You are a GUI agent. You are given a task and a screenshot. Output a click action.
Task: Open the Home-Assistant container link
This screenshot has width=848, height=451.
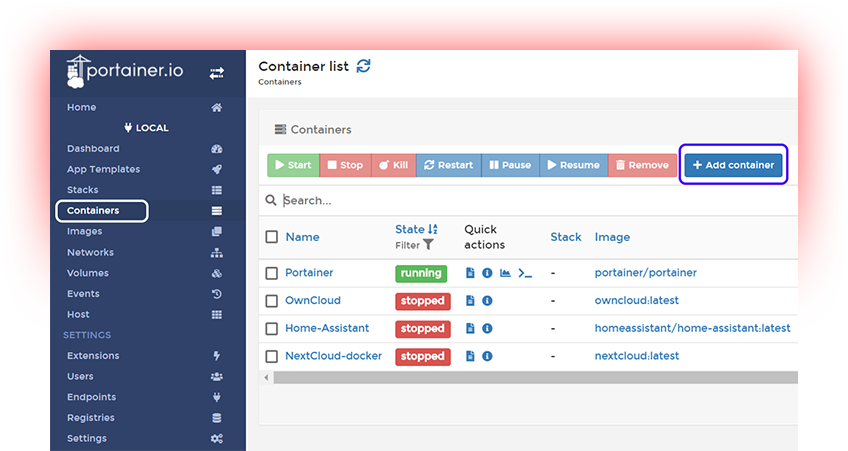327,328
